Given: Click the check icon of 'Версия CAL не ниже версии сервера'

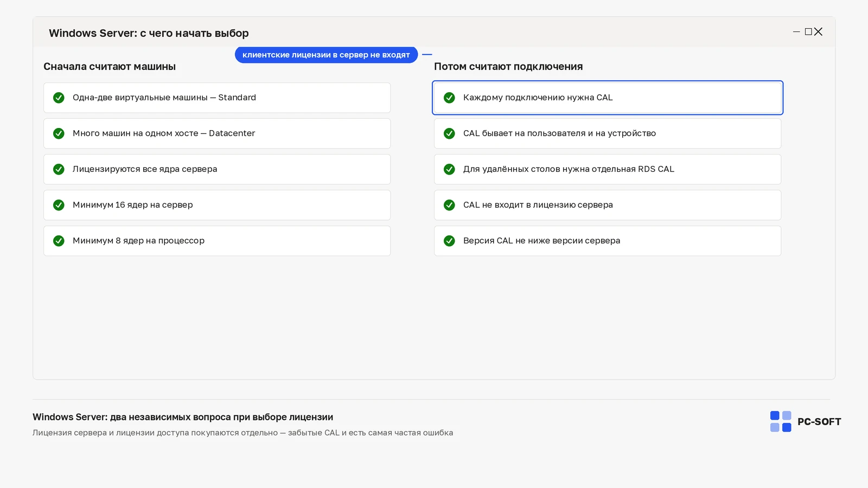Looking at the screenshot, I should point(449,241).
